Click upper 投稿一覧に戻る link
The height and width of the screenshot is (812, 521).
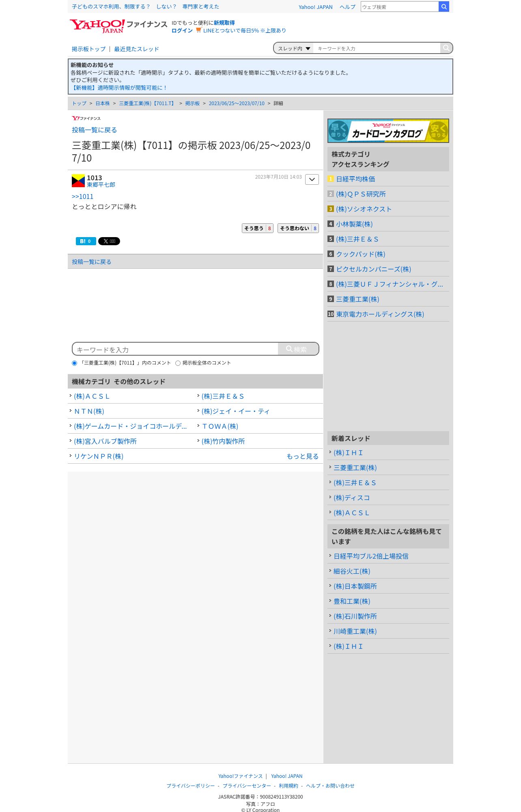click(x=95, y=130)
